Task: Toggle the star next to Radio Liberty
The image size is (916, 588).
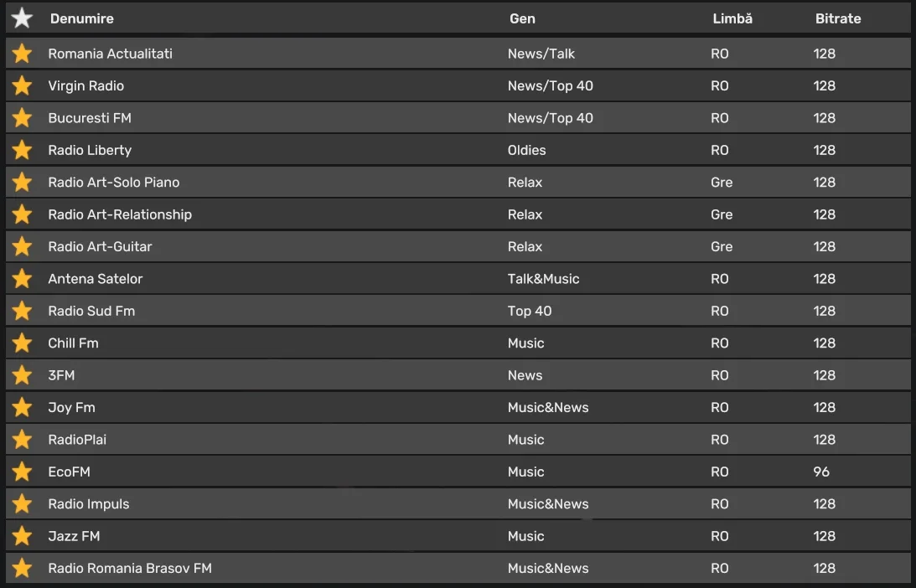Action: (x=22, y=150)
